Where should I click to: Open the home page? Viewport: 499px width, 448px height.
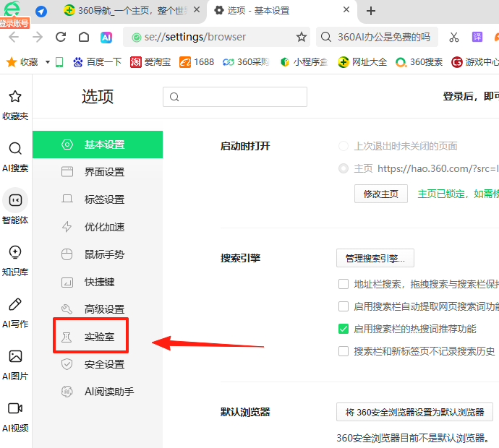pos(84,37)
